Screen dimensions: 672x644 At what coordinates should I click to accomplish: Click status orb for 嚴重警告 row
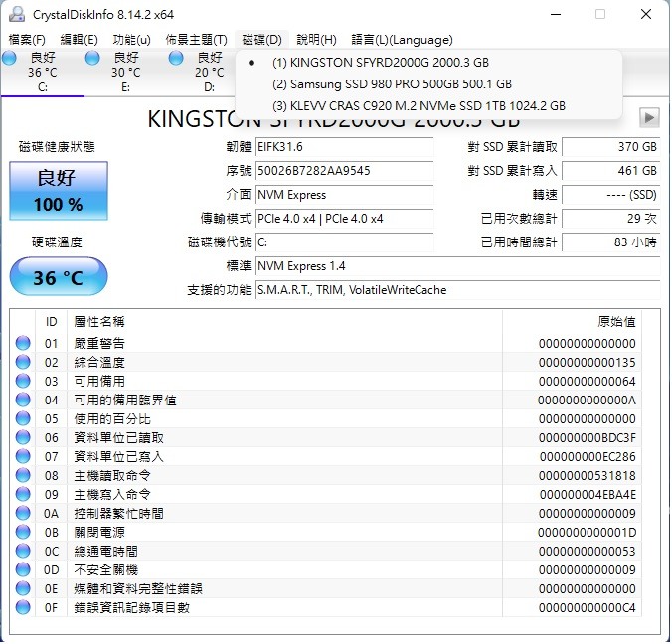click(x=23, y=343)
